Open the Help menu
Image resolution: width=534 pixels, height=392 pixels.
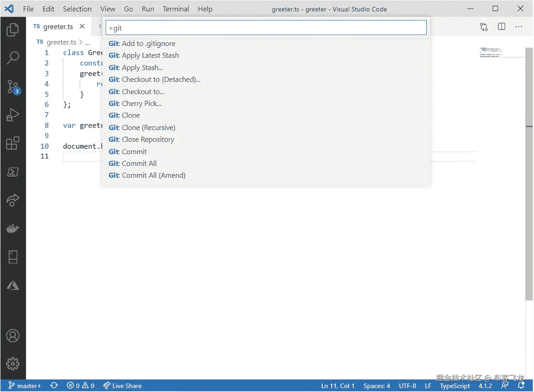205,9
